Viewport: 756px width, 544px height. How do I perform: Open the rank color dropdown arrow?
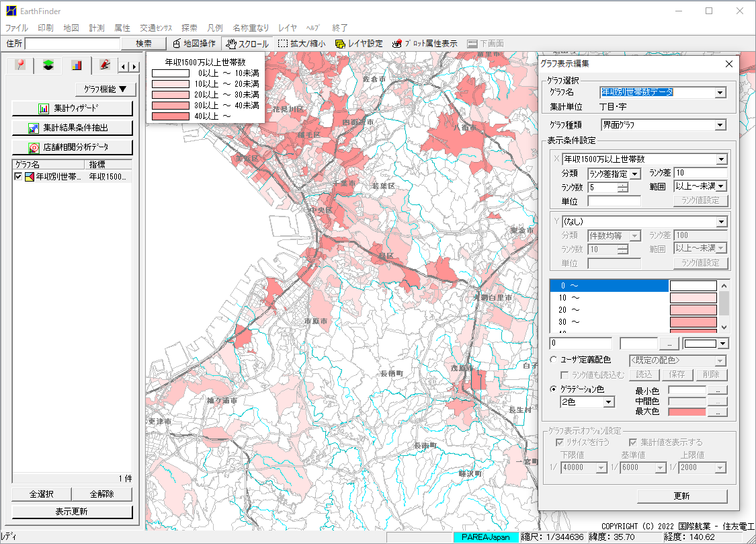pos(722,344)
